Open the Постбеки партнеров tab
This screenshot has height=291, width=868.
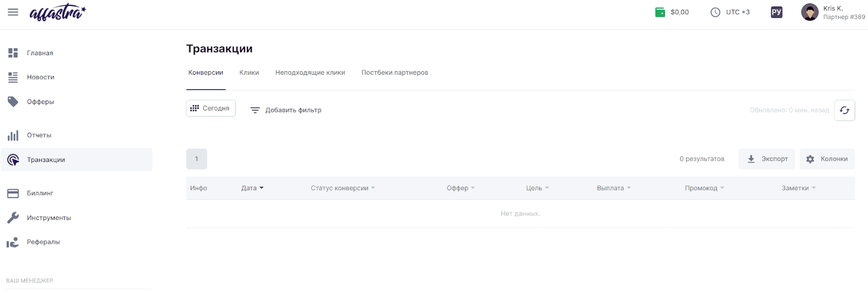coord(395,73)
